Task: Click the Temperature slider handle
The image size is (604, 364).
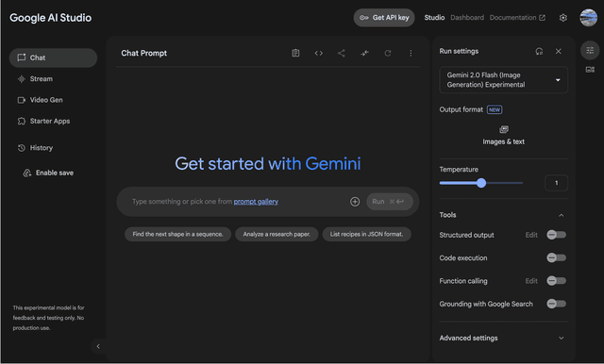Action: coord(481,183)
